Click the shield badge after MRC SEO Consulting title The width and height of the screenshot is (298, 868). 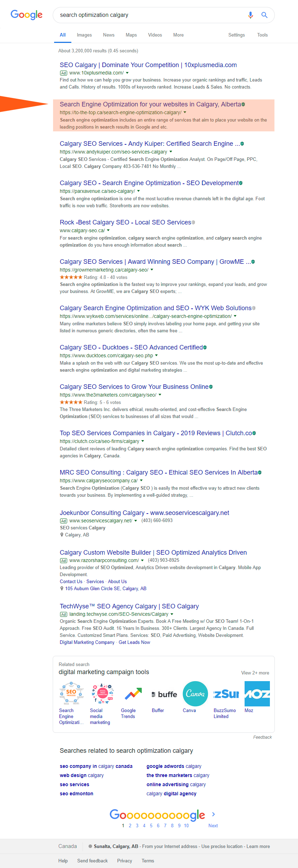pos(260,472)
